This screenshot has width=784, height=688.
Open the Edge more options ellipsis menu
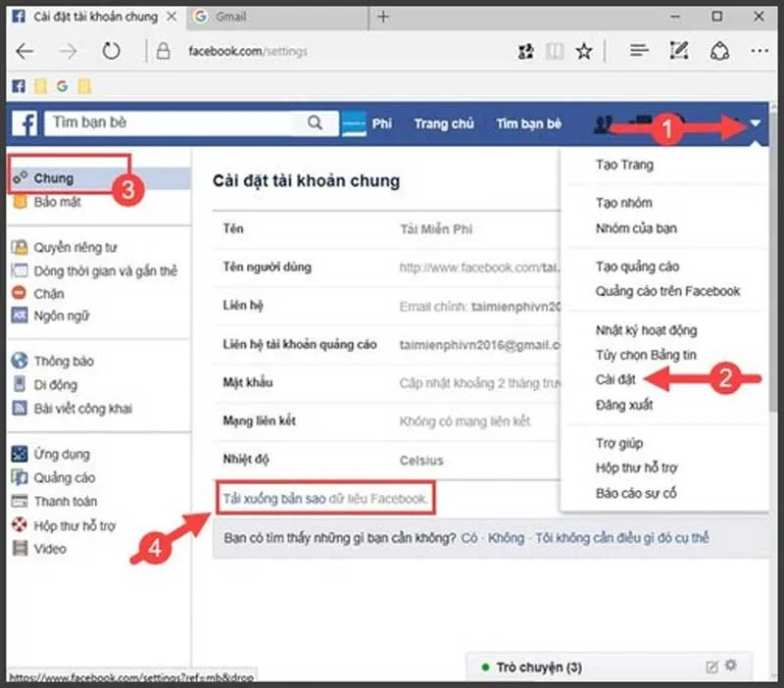tap(759, 51)
